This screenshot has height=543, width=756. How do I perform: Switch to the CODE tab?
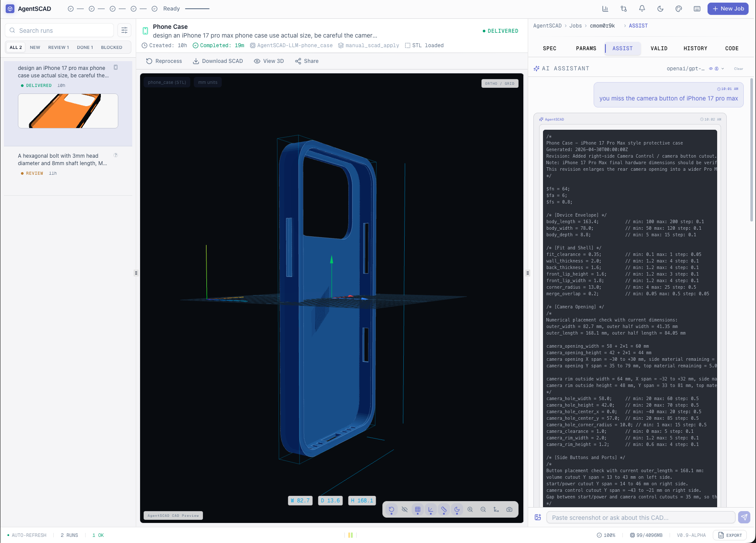pos(732,48)
